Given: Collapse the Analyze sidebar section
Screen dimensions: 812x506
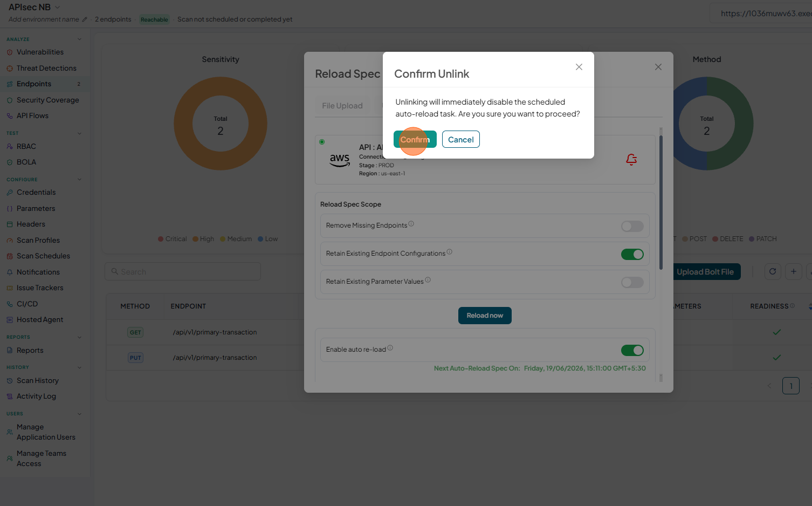Looking at the screenshot, I should tap(79, 39).
